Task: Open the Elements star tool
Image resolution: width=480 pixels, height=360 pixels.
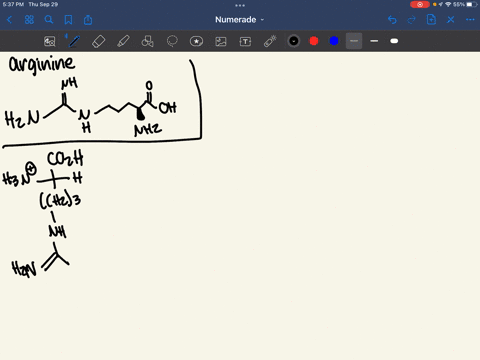Action: click(x=196, y=41)
